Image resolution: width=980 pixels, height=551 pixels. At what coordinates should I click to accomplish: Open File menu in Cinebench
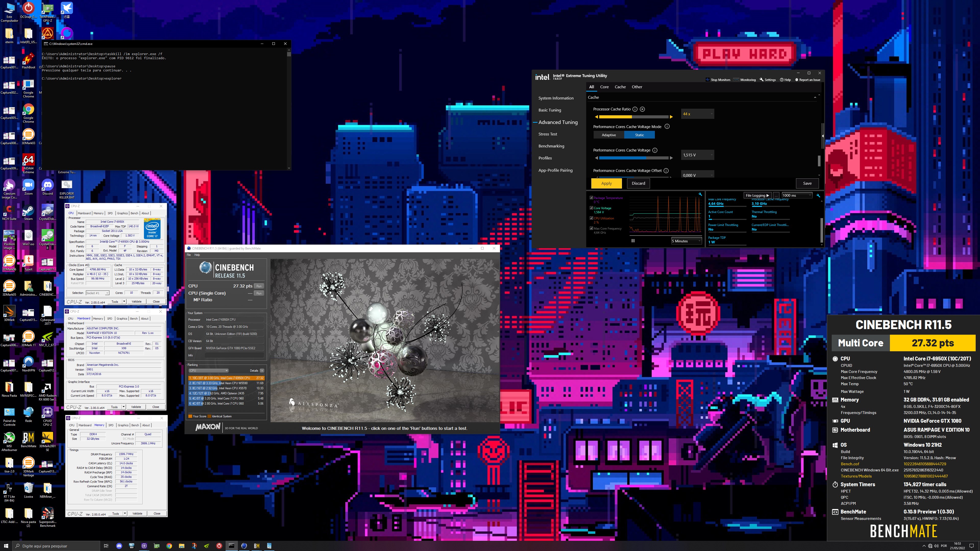[x=189, y=255]
